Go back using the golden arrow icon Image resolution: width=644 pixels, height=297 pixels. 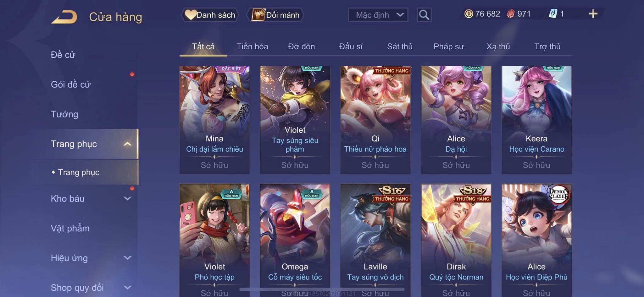tap(64, 17)
